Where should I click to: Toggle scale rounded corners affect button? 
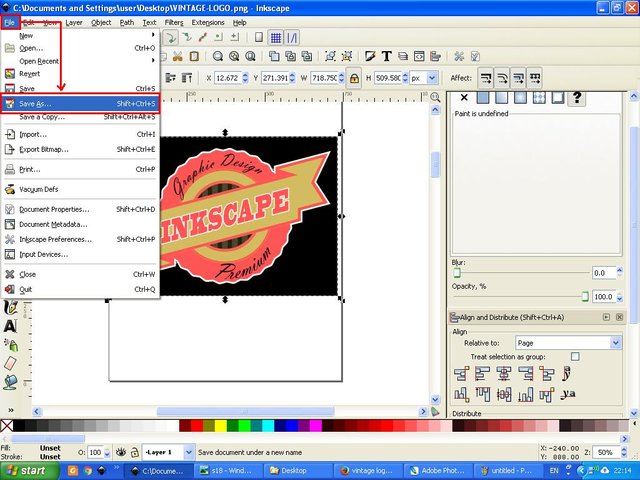pos(502,78)
